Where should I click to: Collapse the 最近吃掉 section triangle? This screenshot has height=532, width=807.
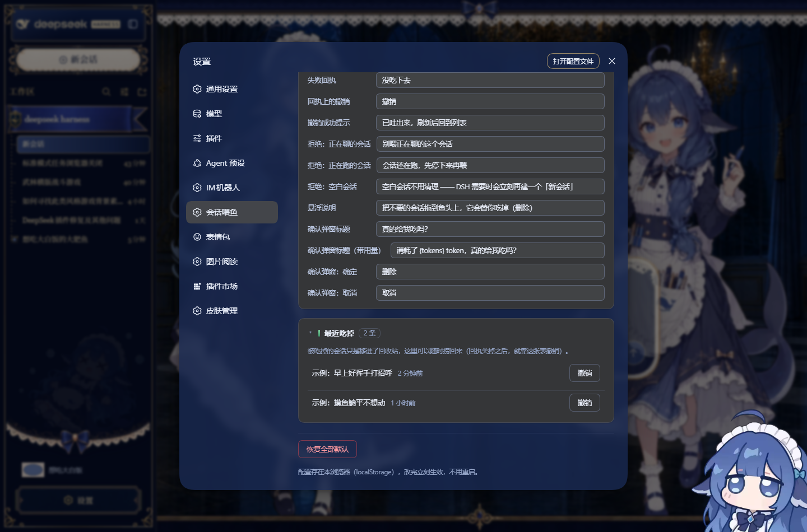click(x=310, y=333)
